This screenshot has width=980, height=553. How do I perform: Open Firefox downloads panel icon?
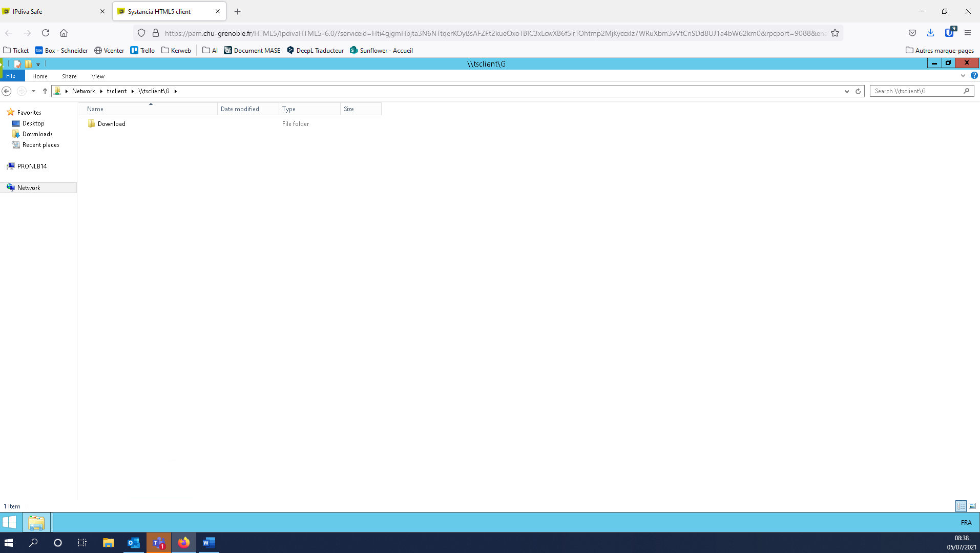pyautogui.click(x=930, y=33)
